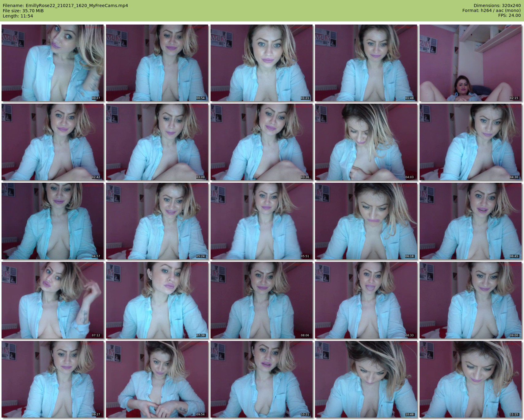The height and width of the screenshot is (420, 524).
Task: Click the File size 35.70 MiB label
Action: tap(23, 11)
